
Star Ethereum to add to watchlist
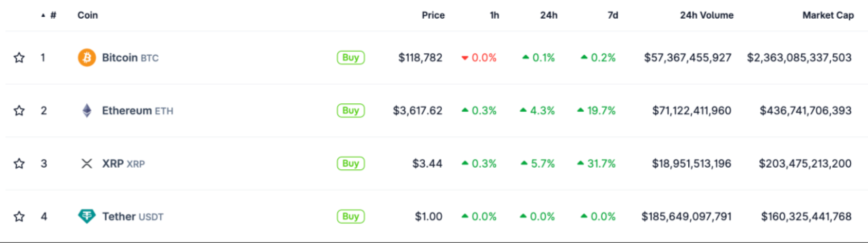click(19, 111)
